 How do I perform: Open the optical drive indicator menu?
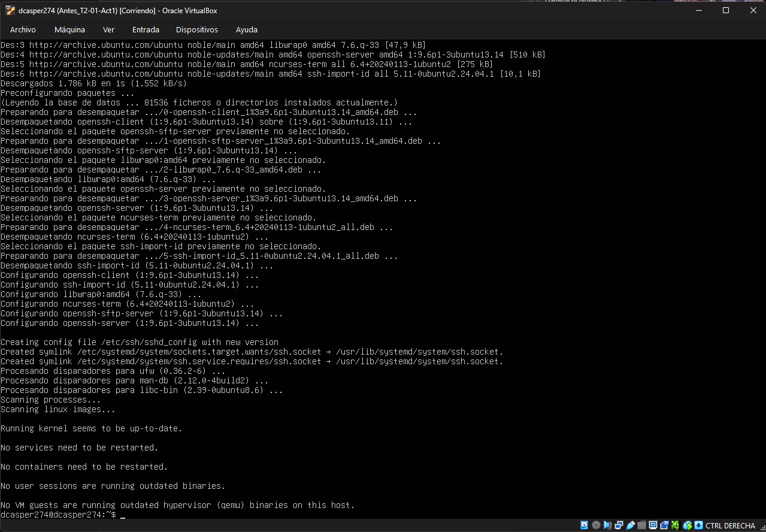coord(596,525)
